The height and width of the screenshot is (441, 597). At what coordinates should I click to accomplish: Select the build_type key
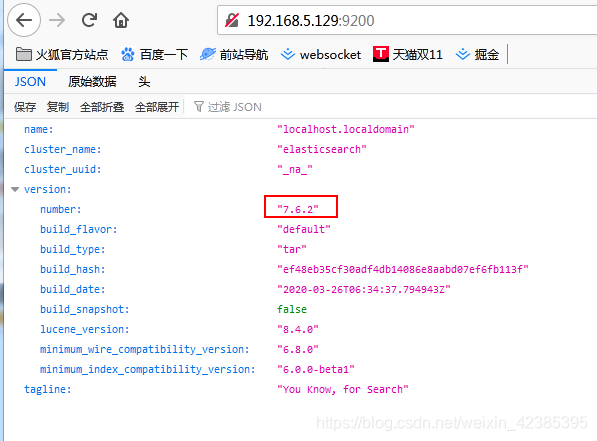pos(73,249)
